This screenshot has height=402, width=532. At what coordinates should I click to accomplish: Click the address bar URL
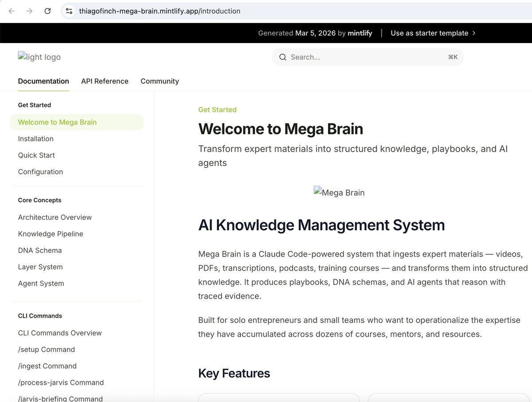click(x=160, y=11)
